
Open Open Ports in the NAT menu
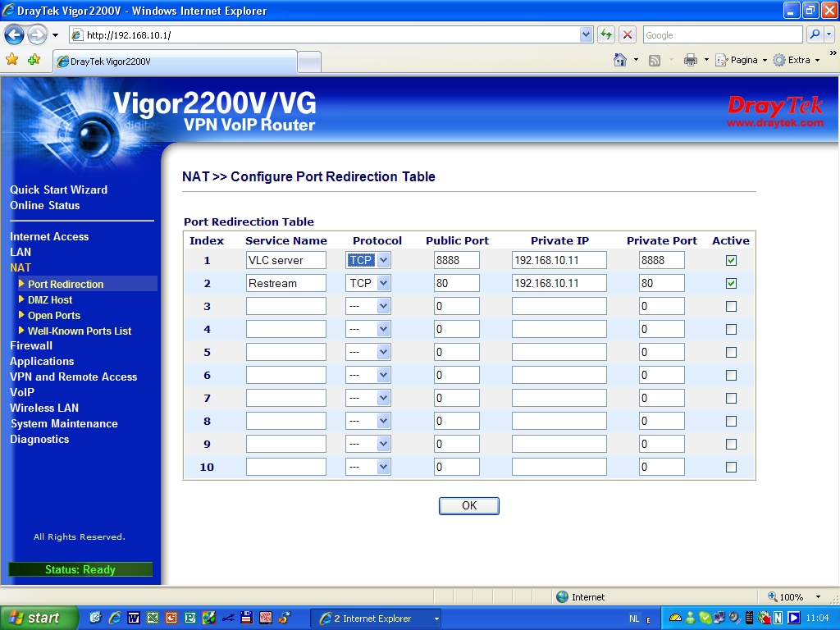tap(53, 316)
